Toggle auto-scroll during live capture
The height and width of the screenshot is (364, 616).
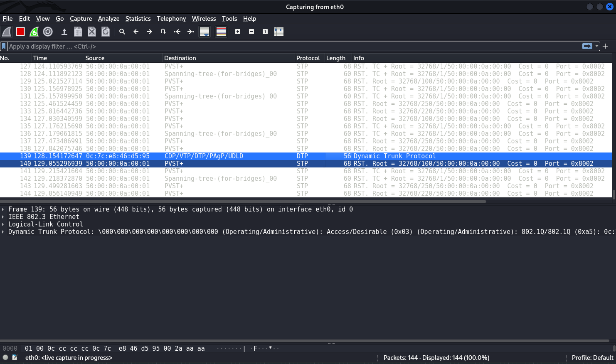[x=205, y=32]
